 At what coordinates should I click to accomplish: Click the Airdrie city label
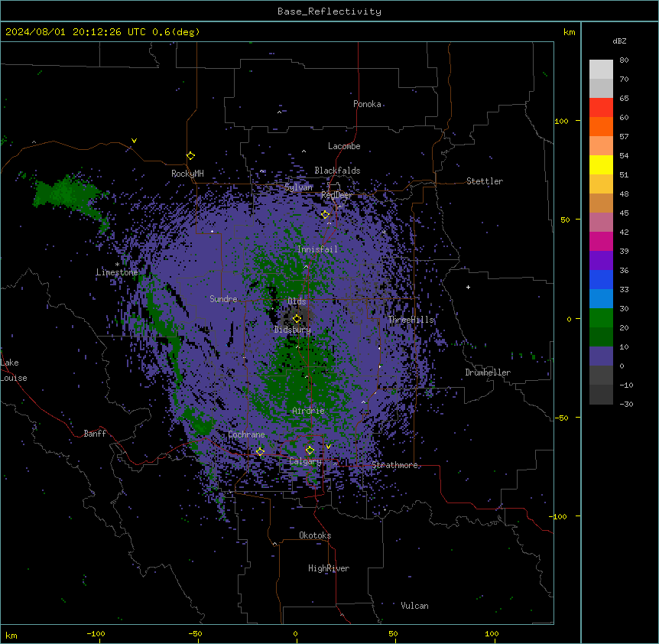[308, 411]
